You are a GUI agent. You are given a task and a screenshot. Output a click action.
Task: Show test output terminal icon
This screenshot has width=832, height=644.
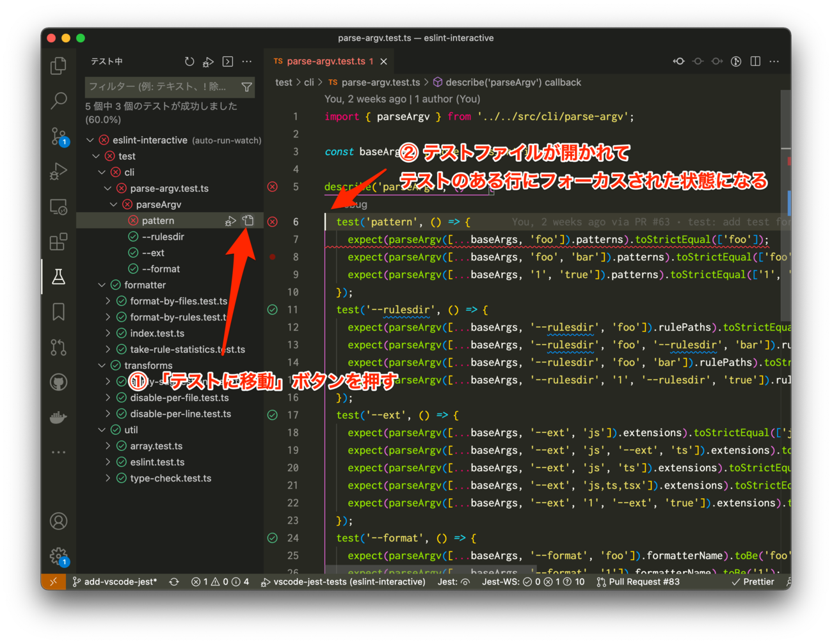[x=228, y=61]
